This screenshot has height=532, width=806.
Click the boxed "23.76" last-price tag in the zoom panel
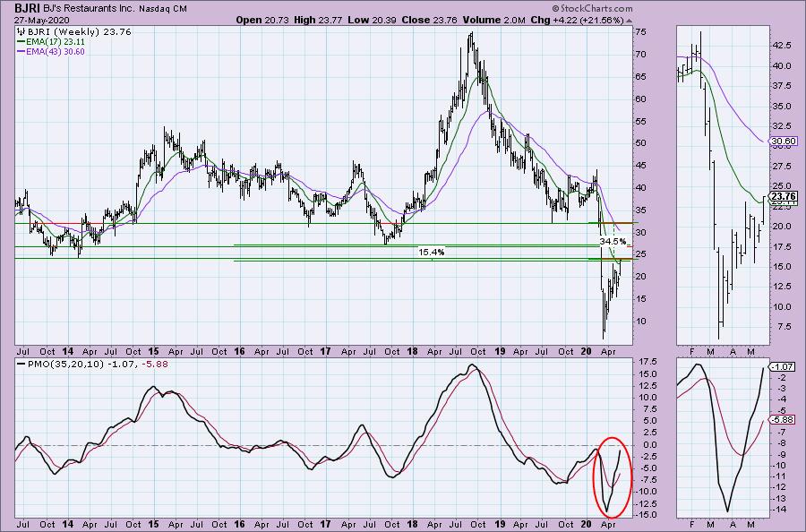(x=785, y=196)
